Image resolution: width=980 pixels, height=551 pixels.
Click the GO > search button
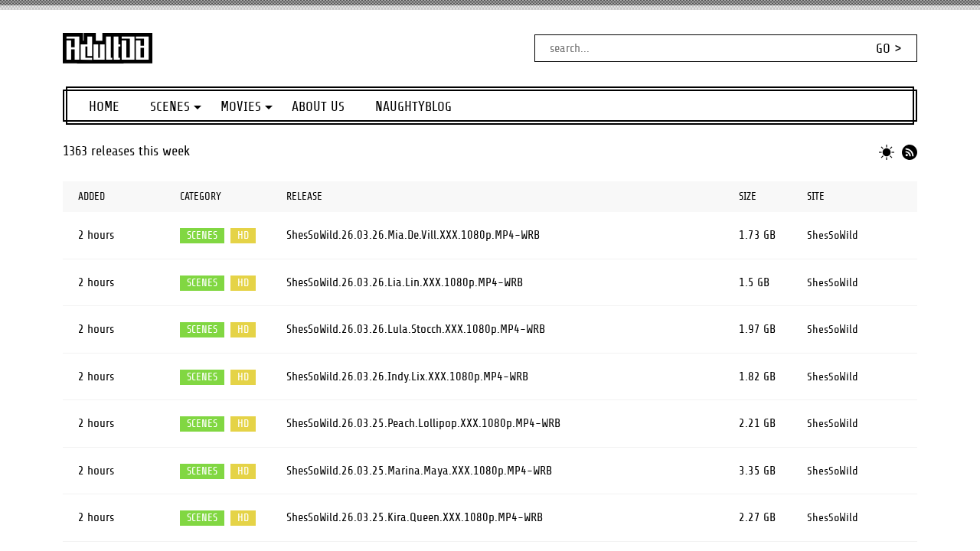[889, 48]
